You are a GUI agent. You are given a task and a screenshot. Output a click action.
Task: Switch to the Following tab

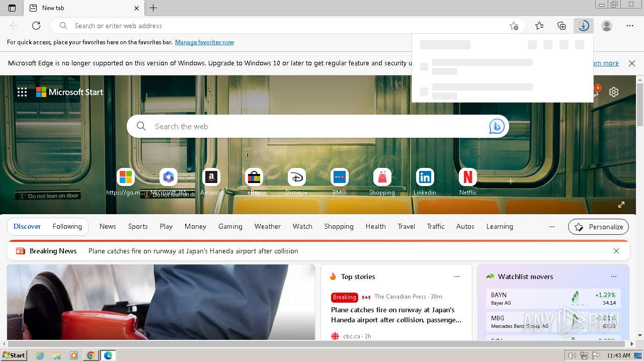tap(67, 226)
